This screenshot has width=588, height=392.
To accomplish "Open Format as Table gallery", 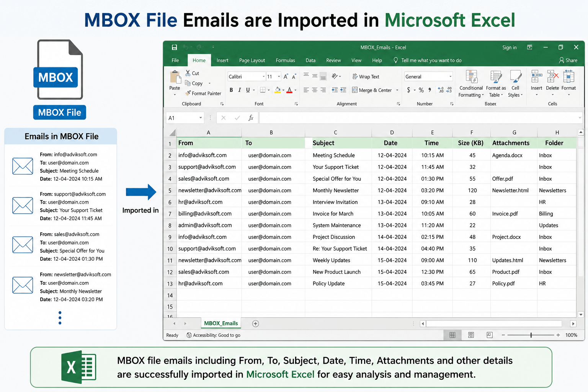I will coord(496,84).
